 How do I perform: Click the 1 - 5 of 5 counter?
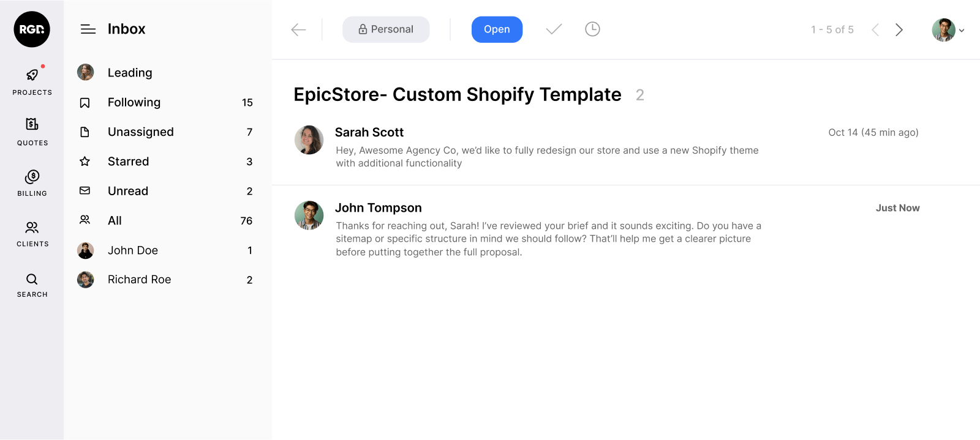tap(832, 29)
